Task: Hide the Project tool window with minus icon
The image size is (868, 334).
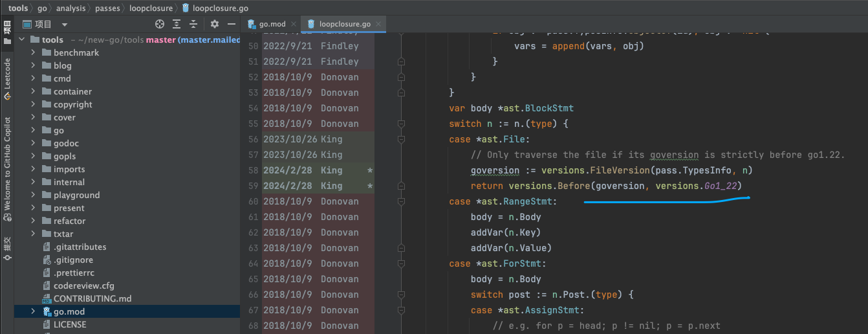Action: coord(231,24)
